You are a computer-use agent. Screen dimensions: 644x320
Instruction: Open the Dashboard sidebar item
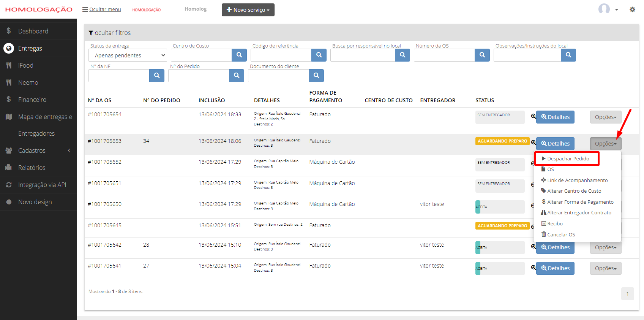click(x=38, y=31)
